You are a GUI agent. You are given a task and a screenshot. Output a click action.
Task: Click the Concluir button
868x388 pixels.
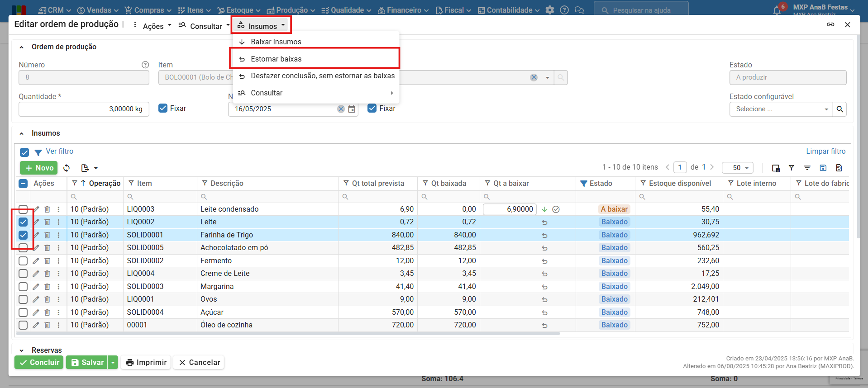click(x=39, y=362)
